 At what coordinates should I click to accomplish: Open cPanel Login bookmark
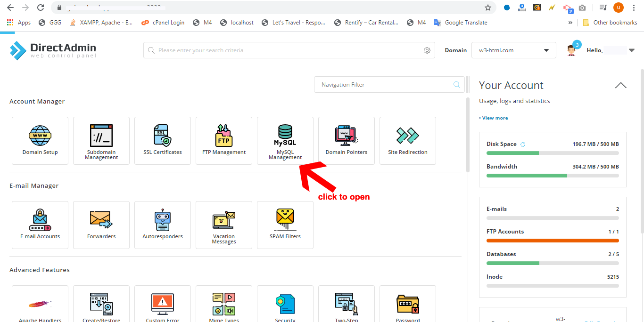point(163,23)
